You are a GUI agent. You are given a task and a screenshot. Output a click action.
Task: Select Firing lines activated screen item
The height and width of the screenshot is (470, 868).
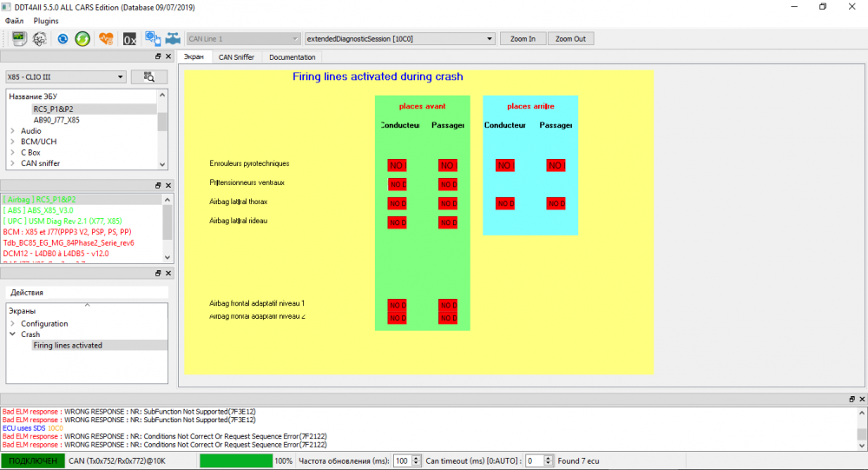coord(68,345)
